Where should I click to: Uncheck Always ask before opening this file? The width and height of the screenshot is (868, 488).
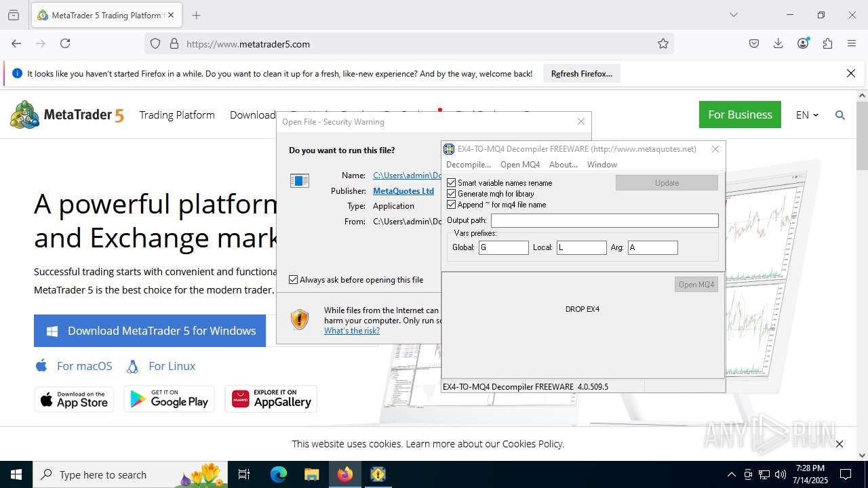[x=294, y=279]
